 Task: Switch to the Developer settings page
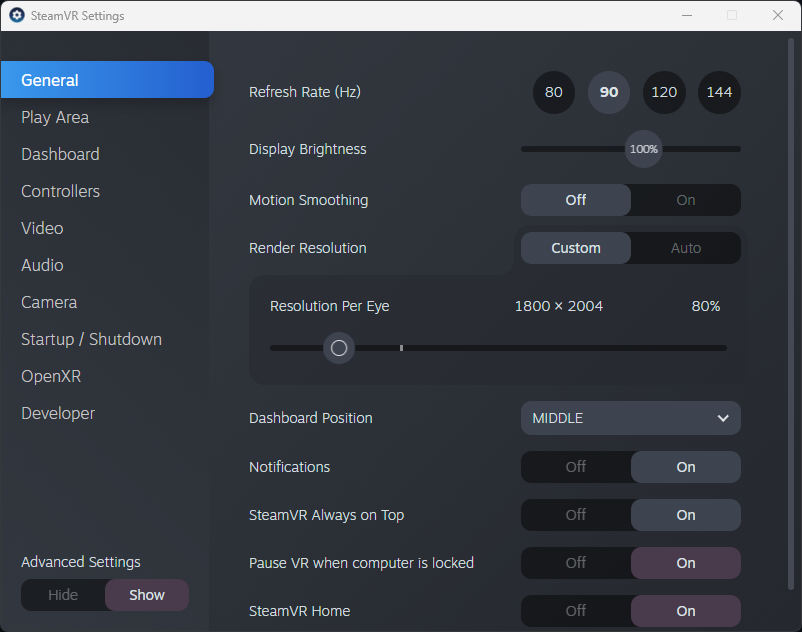pyautogui.click(x=58, y=413)
